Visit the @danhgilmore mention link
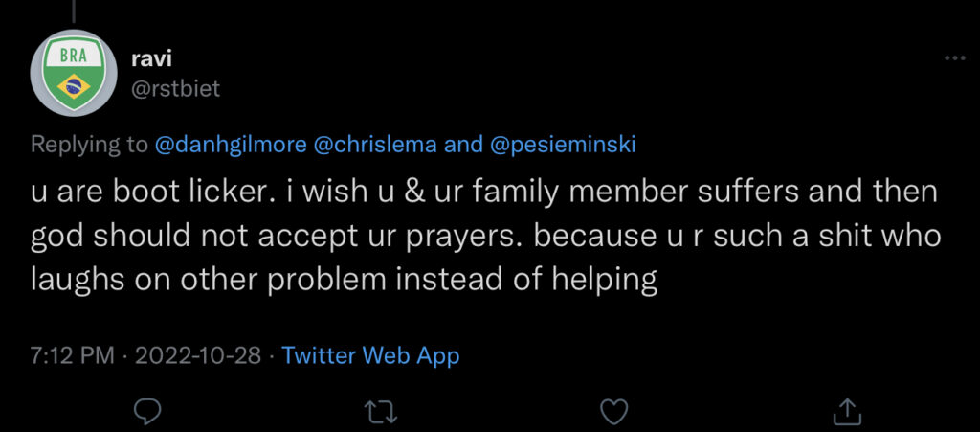The width and height of the screenshot is (980, 432). 233,144
